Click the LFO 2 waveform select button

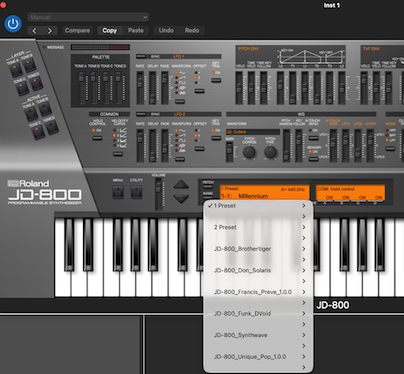[x=180, y=159]
